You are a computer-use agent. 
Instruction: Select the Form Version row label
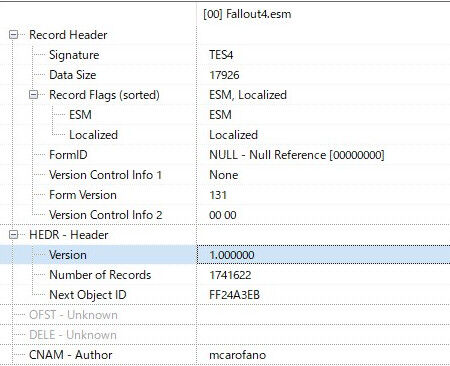[x=83, y=195]
